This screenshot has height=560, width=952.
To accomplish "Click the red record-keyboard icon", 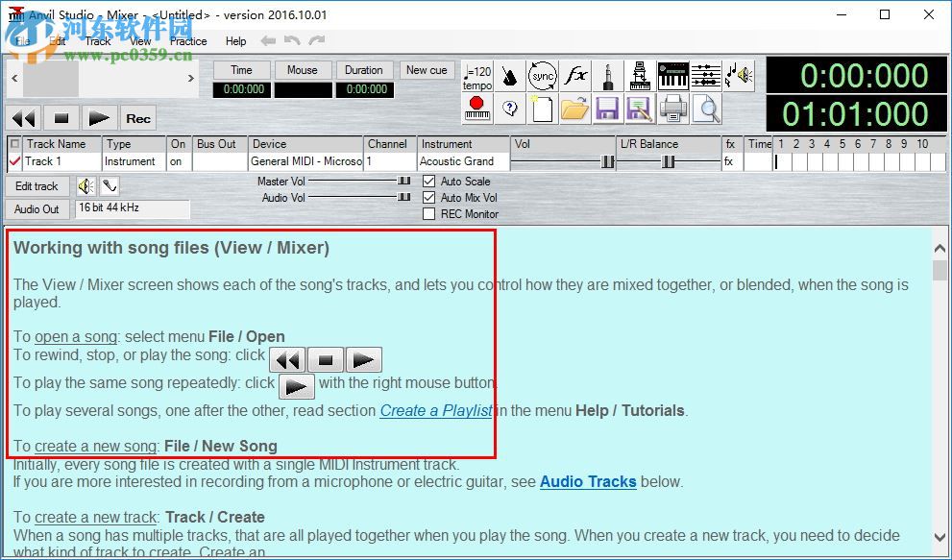I will [x=477, y=110].
